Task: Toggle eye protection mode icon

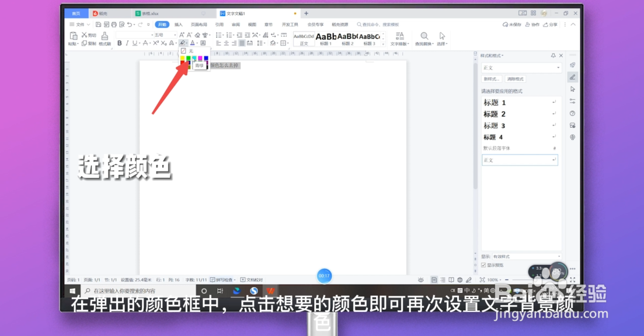Action: click(421, 280)
